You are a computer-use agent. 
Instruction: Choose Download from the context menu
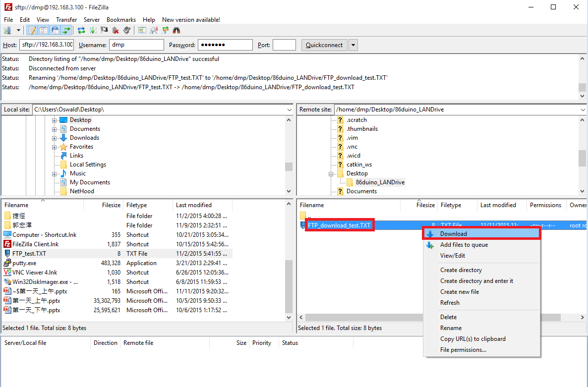pyautogui.click(x=481, y=234)
